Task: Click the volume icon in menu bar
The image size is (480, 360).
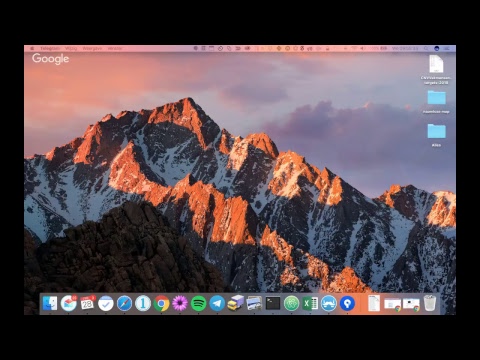Action: coord(363,48)
